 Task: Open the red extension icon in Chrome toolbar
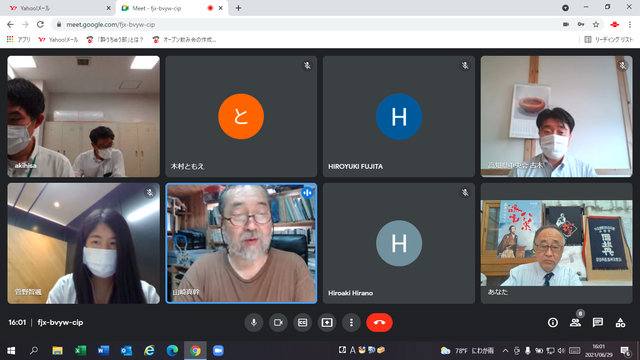(x=615, y=24)
